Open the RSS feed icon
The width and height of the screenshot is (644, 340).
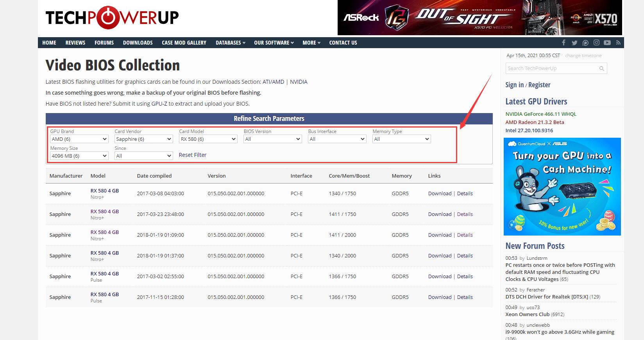[x=618, y=43]
